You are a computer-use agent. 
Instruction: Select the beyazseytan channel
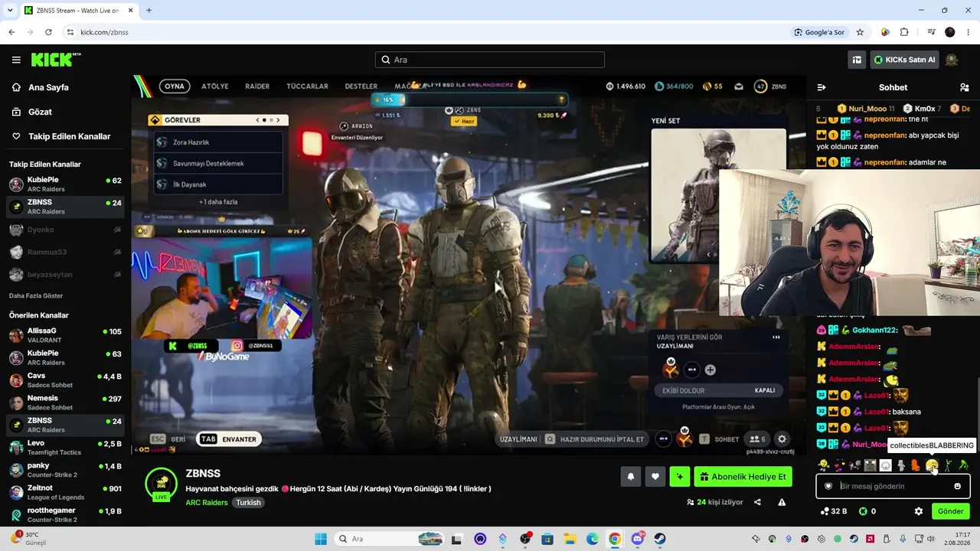(65, 274)
